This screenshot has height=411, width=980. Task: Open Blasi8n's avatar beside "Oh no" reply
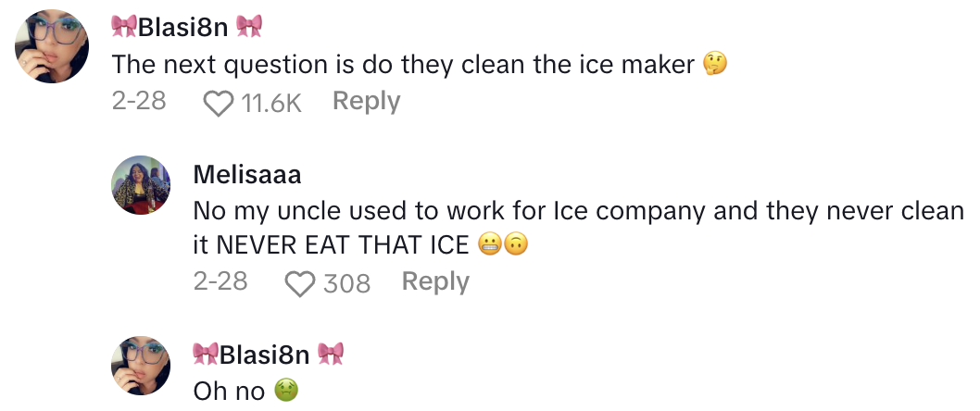pyautogui.click(x=141, y=366)
